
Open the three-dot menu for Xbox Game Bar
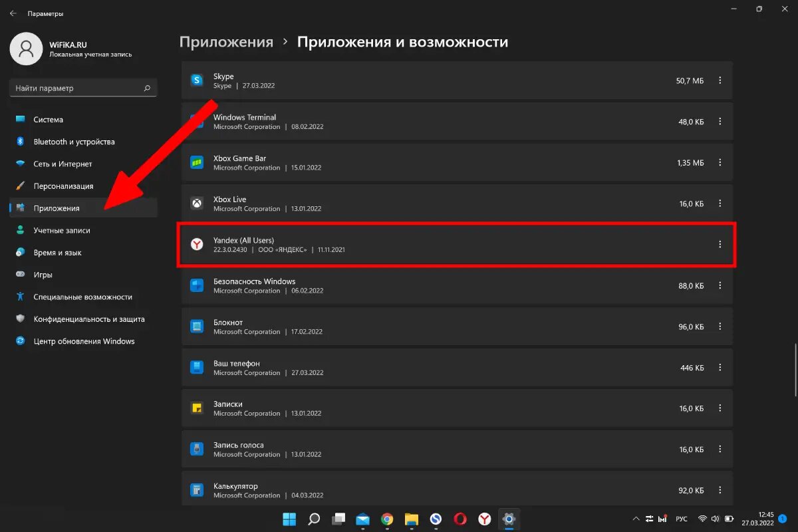coord(720,163)
